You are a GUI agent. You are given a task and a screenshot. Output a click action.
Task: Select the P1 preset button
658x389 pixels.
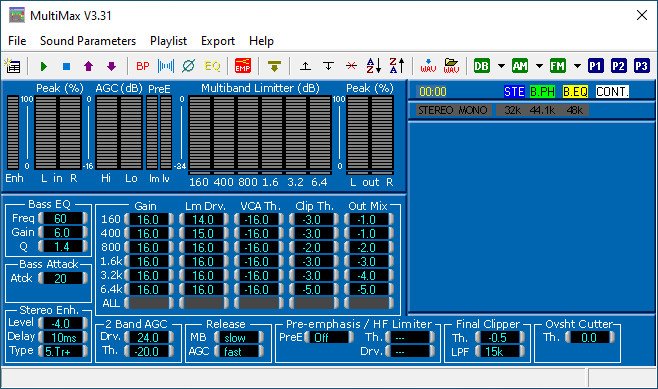point(595,66)
